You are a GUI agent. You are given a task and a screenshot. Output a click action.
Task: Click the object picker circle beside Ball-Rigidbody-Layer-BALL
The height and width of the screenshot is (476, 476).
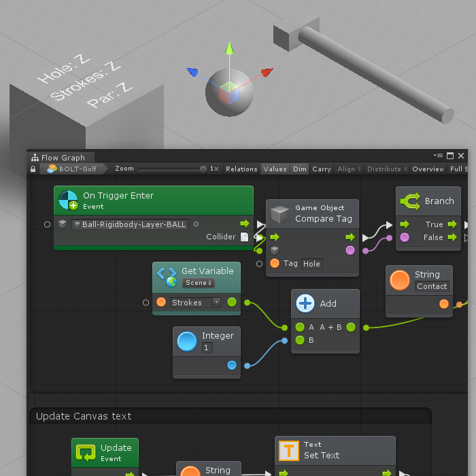[x=196, y=224]
